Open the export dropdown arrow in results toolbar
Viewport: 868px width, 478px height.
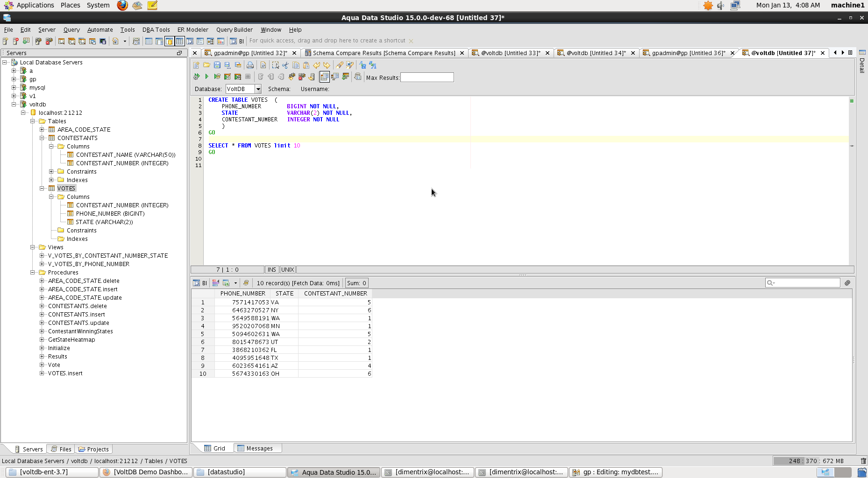pos(235,283)
